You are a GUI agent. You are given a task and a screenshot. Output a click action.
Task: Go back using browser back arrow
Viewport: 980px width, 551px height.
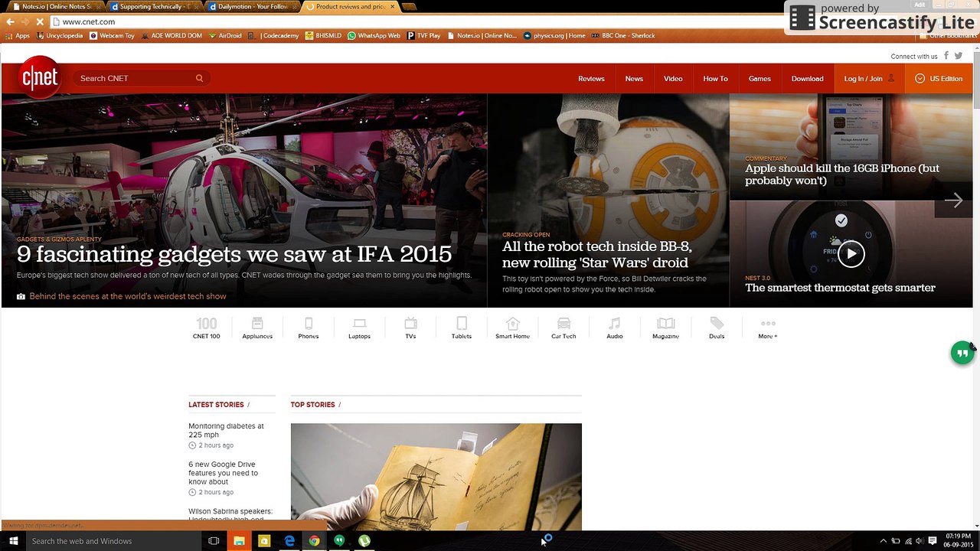(x=10, y=21)
